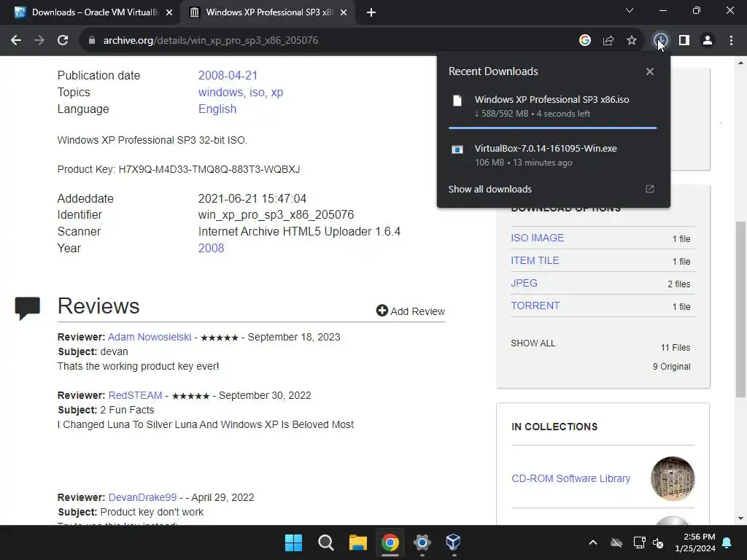Open a new browser tab
Image resolution: width=747 pixels, height=560 pixels.
point(371,12)
